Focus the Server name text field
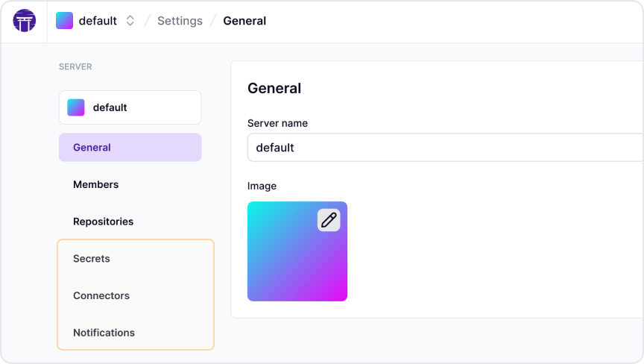 (444, 148)
